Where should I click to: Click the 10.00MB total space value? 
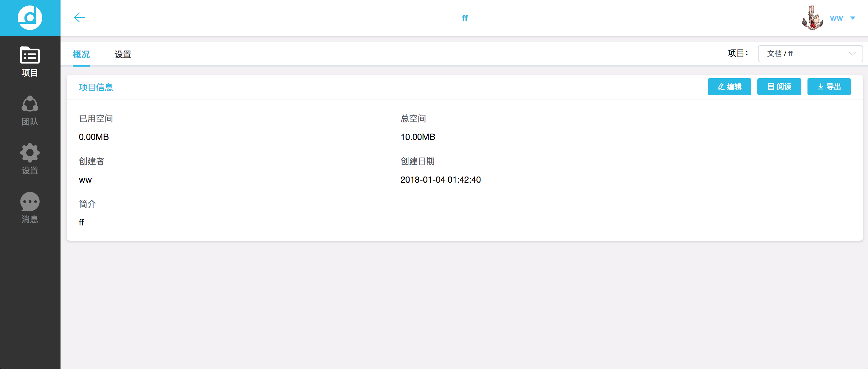417,137
